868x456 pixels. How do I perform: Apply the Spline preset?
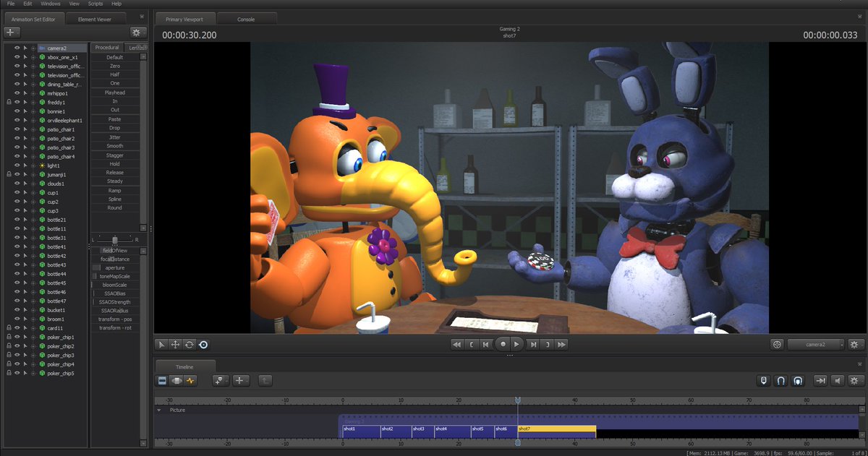[x=114, y=199]
